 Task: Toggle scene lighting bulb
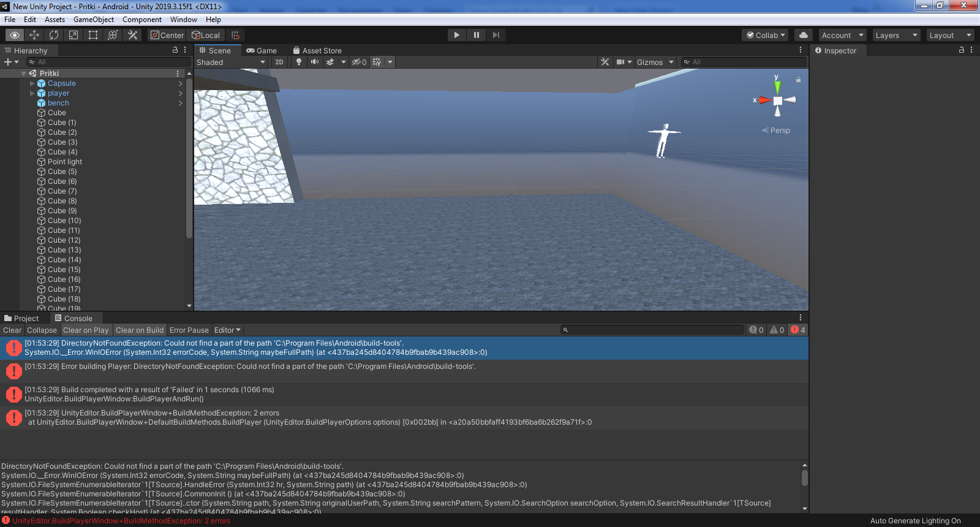click(x=299, y=62)
